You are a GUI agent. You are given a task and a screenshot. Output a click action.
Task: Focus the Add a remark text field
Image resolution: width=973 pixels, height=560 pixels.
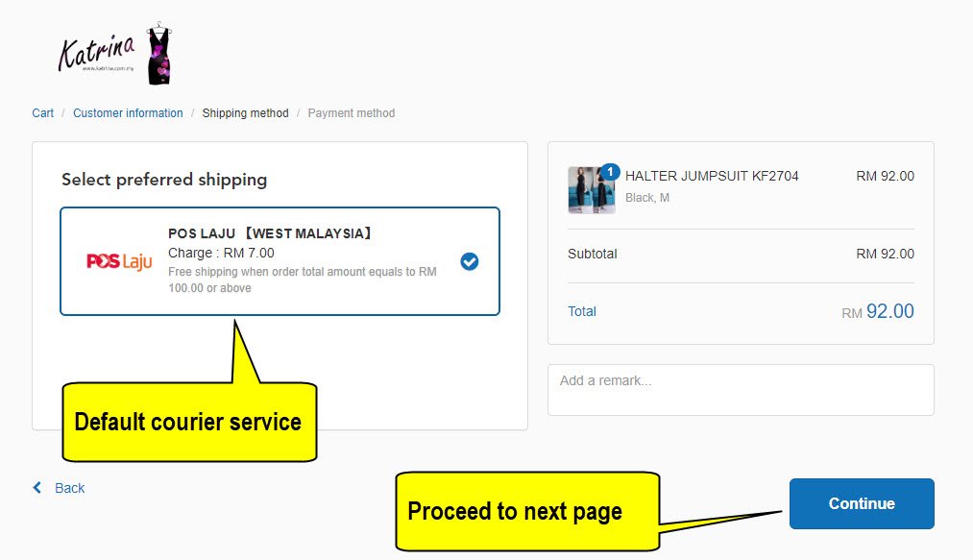[740, 389]
